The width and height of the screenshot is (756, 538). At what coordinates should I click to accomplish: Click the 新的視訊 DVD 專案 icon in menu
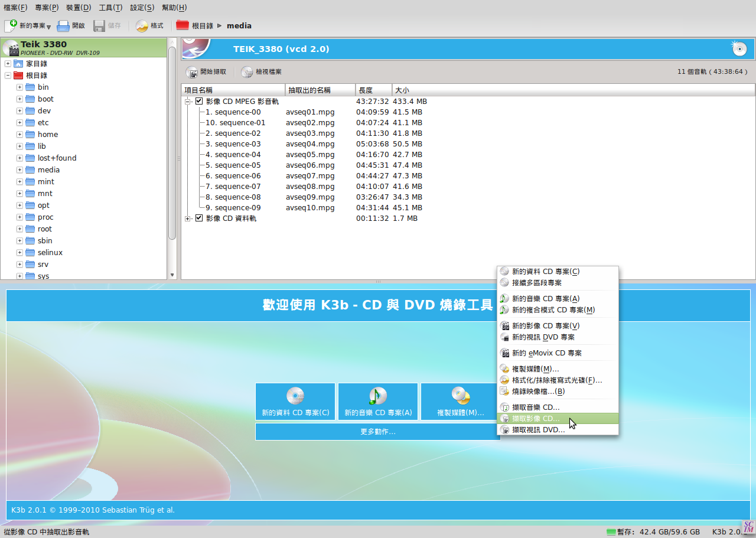point(504,337)
